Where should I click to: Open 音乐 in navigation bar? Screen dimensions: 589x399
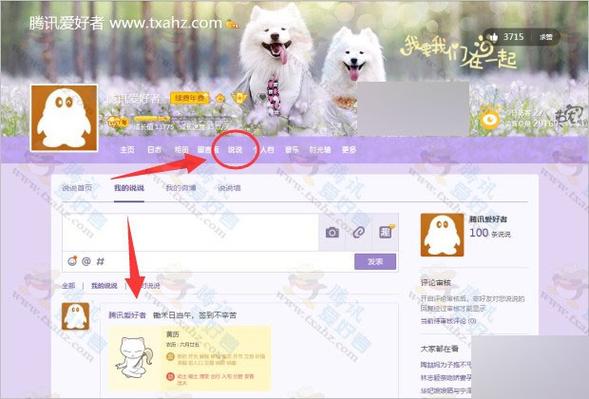click(x=292, y=150)
